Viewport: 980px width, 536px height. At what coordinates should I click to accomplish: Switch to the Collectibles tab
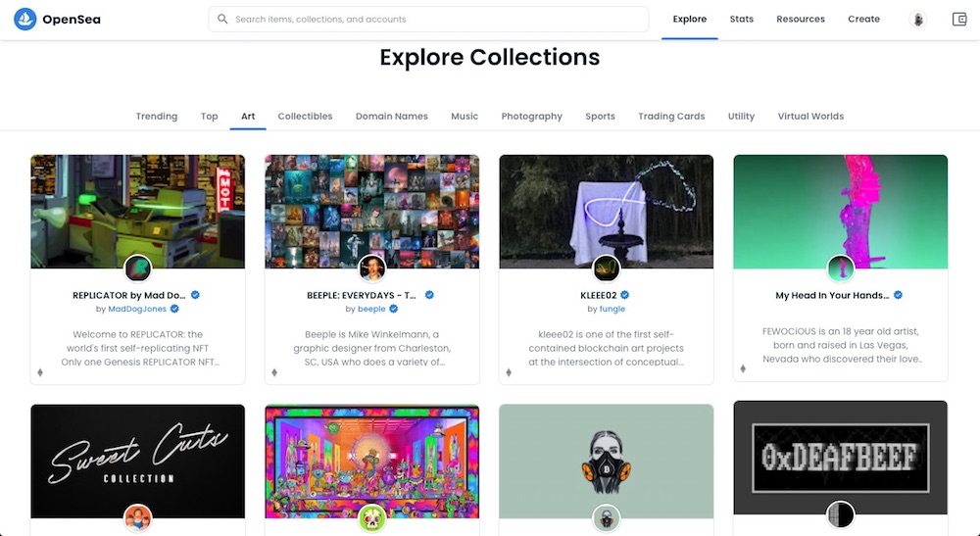click(x=305, y=117)
